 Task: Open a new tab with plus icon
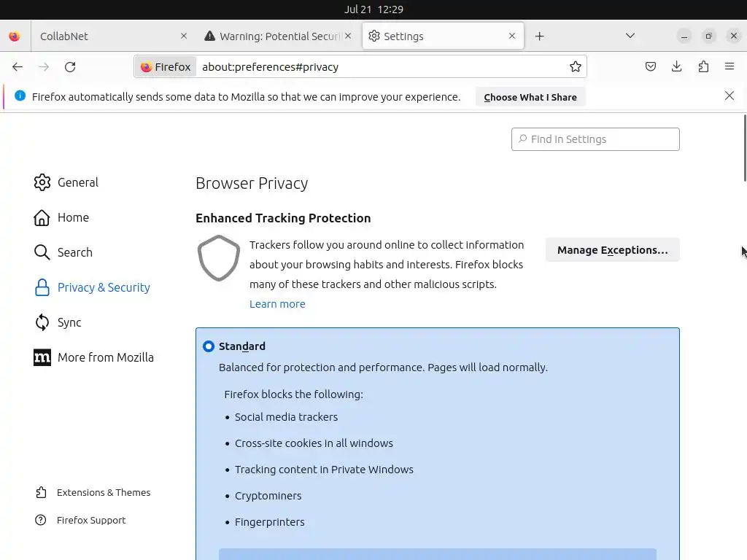tap(540, 36)
